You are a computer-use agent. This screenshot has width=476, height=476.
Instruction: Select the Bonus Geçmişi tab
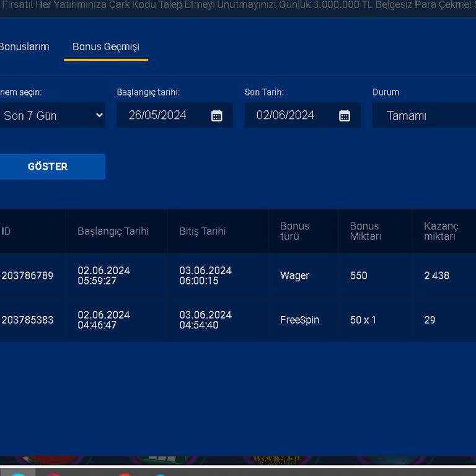(x=106, y=47)
